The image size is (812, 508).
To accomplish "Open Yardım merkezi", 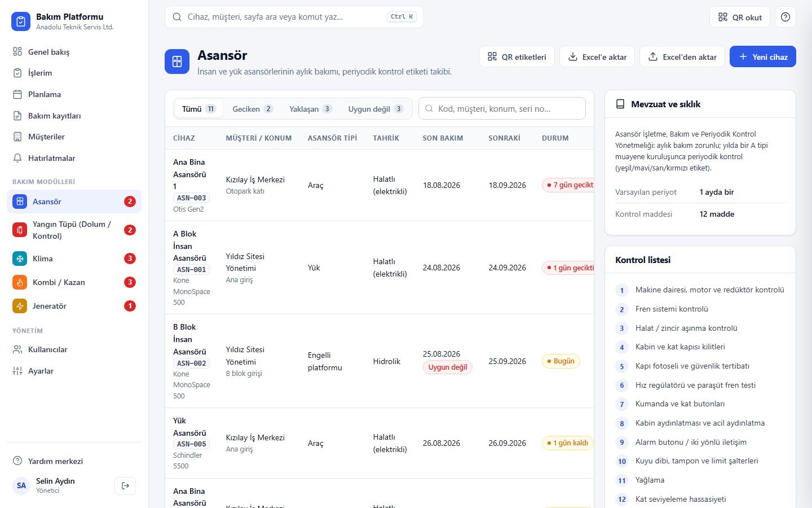I will [74, 461].
